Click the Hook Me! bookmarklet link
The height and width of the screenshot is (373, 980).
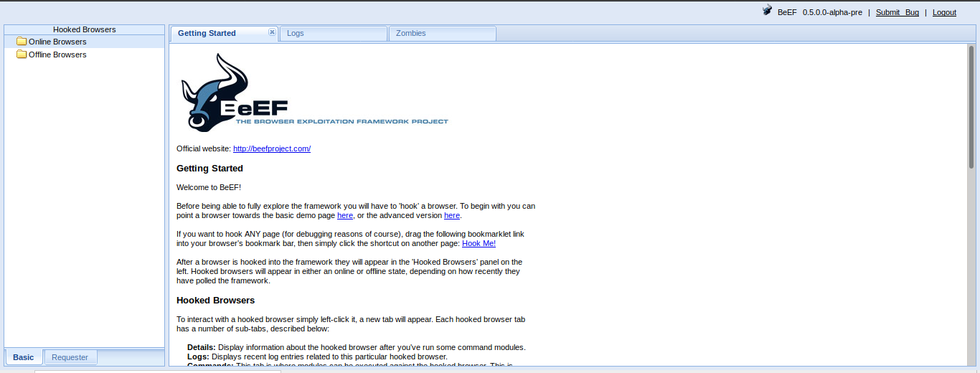479,243
